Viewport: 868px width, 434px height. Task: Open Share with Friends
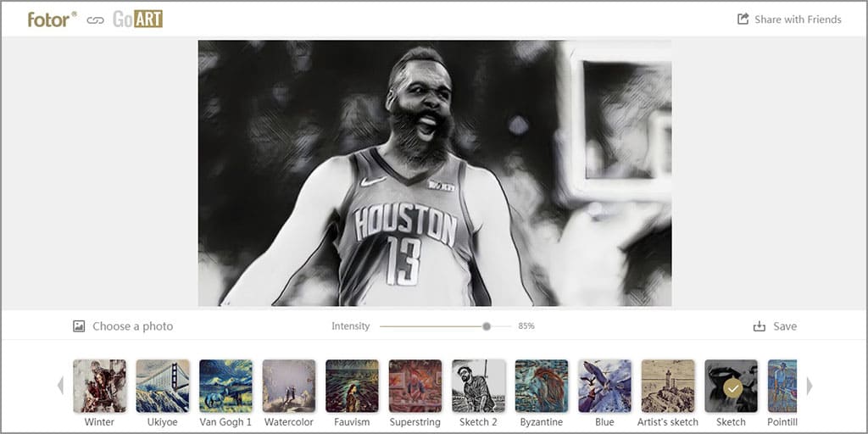(798, 19)
